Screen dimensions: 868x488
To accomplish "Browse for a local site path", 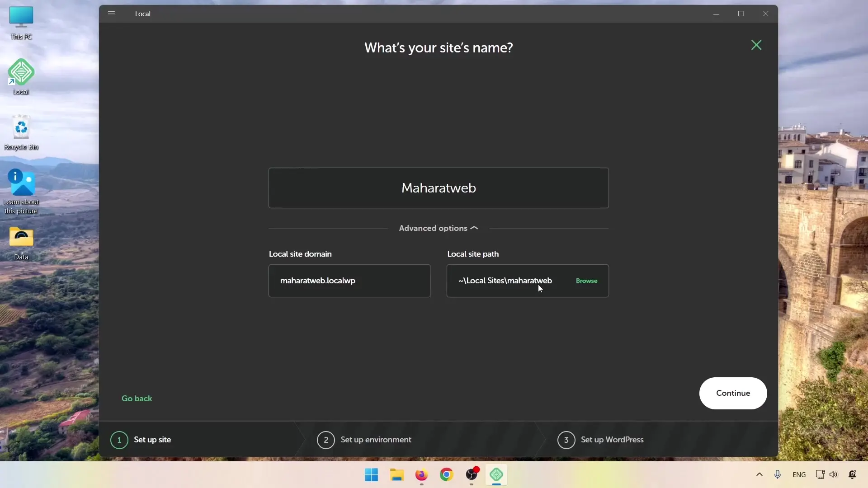I will (x=586, y=281).
